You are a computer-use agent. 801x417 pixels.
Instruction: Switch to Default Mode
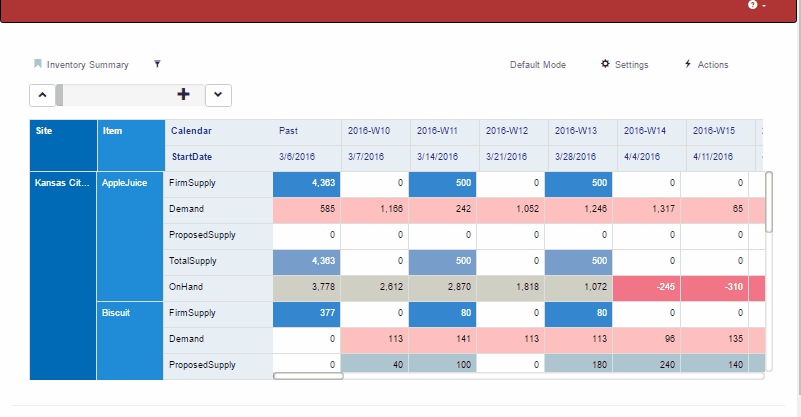(537, 65)
